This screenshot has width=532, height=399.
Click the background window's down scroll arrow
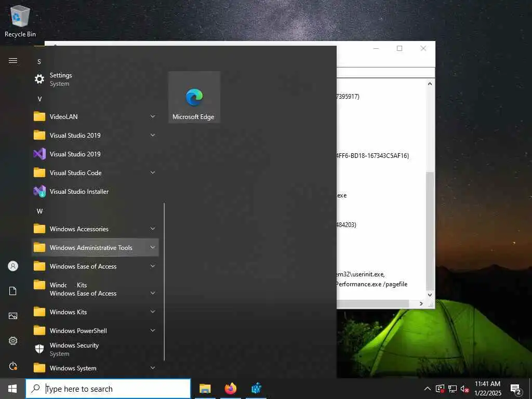pyautogui.click(x=430, y=295)
